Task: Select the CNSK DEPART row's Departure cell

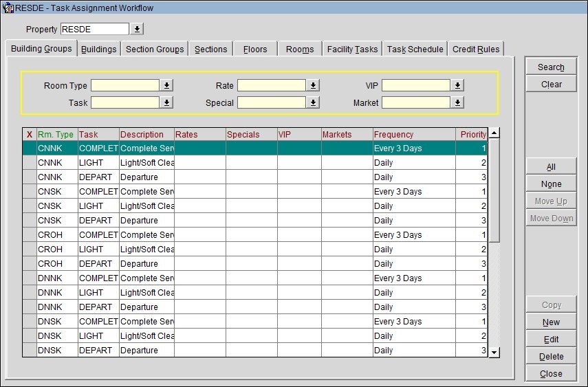Action: (146, 221)
